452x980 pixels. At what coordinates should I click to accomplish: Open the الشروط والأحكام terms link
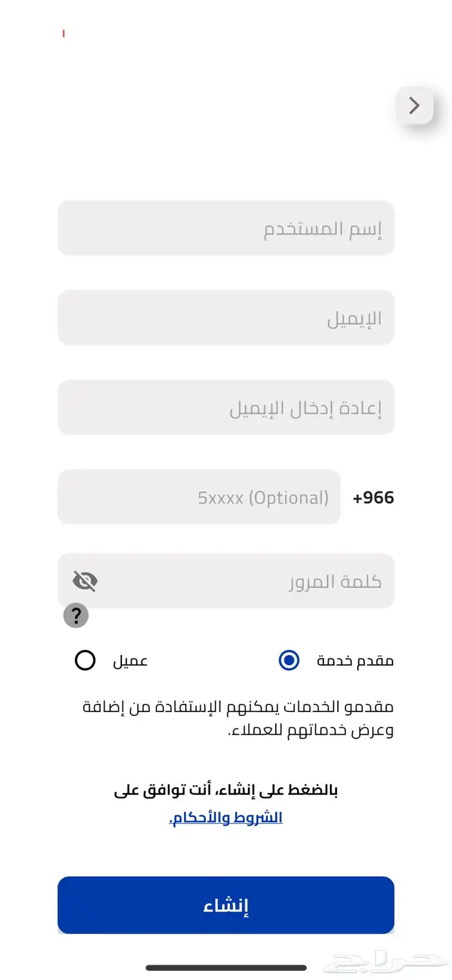pyautogui.click(x=226, y=817)
